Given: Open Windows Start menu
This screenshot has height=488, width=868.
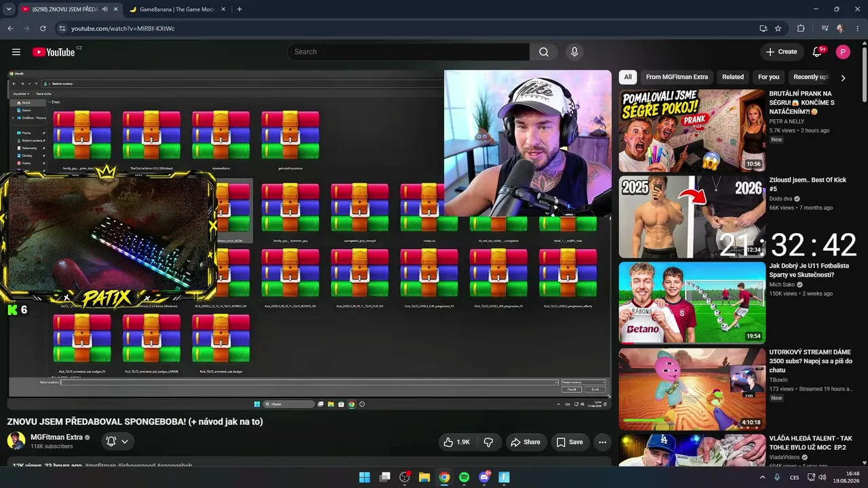Looking at the screenshot, I should tap(364, 477).
